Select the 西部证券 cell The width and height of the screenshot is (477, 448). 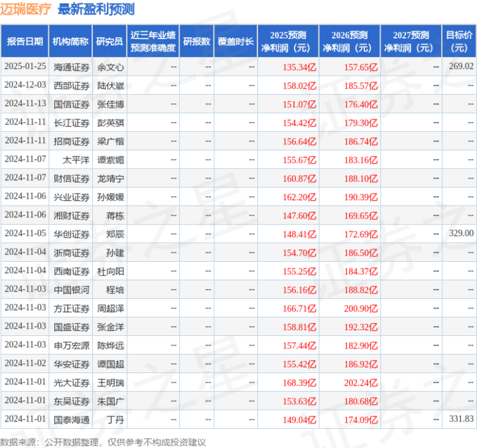pyautogui.click(x=72, y=85)
